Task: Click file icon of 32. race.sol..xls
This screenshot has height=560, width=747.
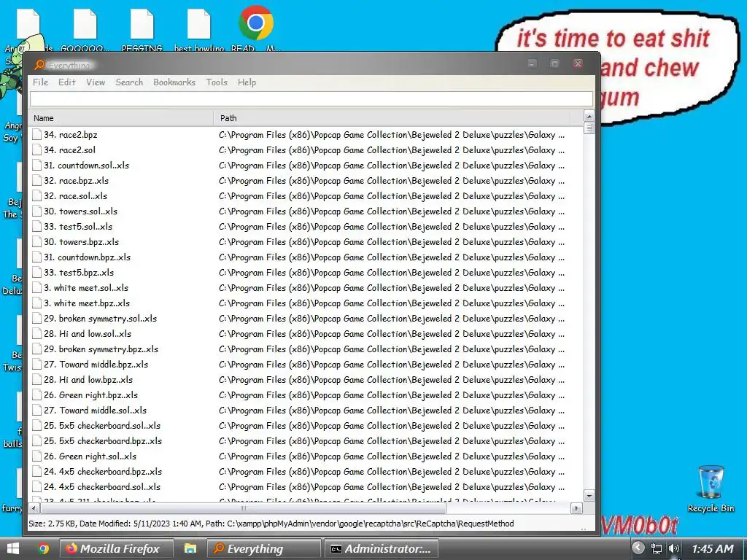Action: [36, 195]
